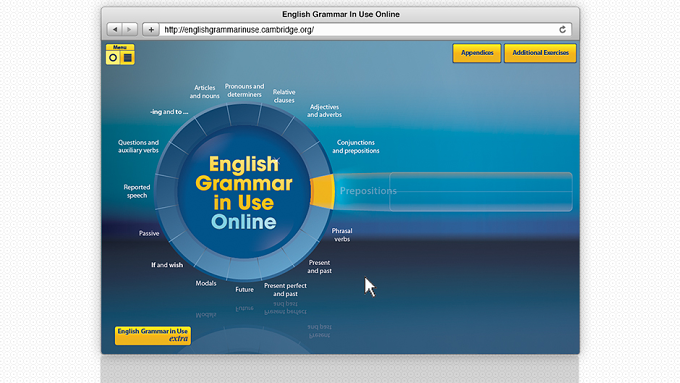Select Present and past topic

(319, 266)
